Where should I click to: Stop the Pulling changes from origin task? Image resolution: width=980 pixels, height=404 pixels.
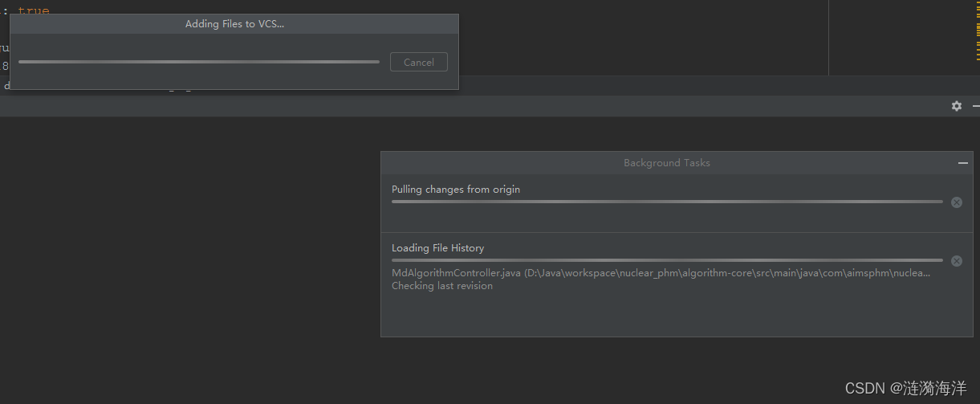(x=957, y=202)
